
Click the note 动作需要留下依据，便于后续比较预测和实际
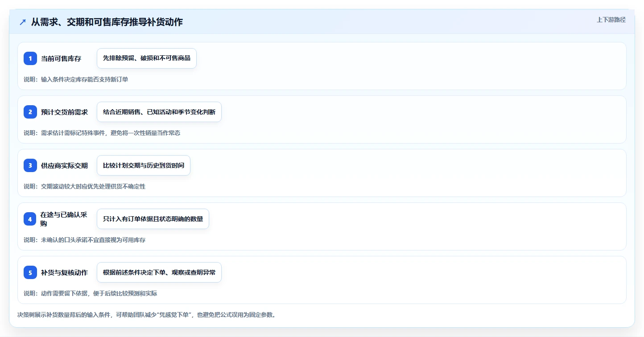(90, 293)
